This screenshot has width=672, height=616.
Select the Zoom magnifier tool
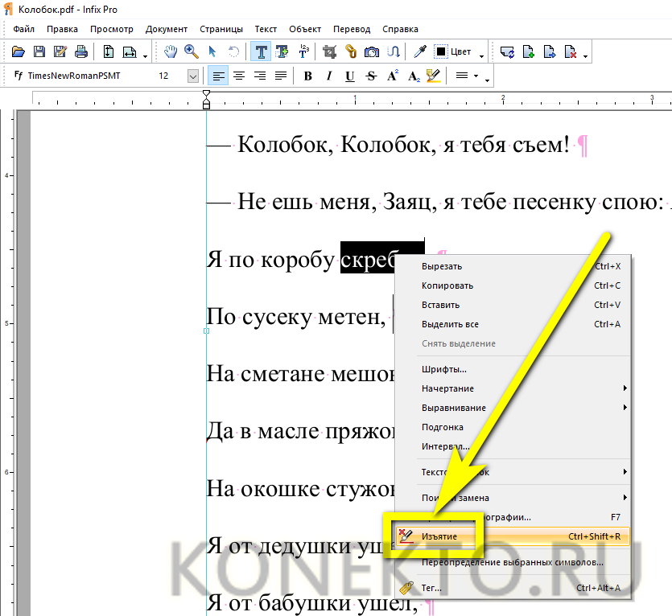tap(192, 51)
